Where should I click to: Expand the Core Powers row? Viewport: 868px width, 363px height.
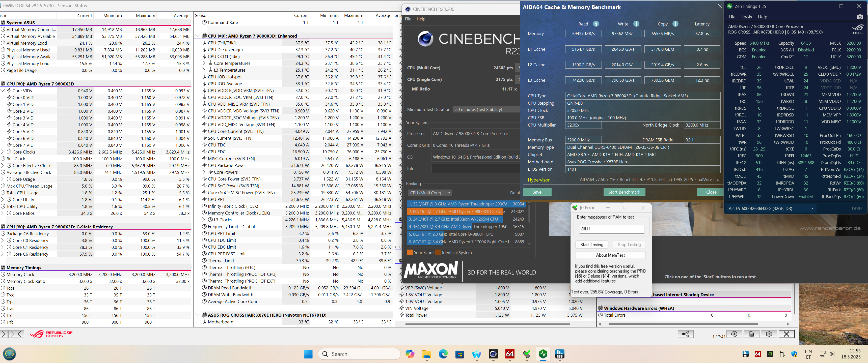pyautogui.click(x=204, y=172)
